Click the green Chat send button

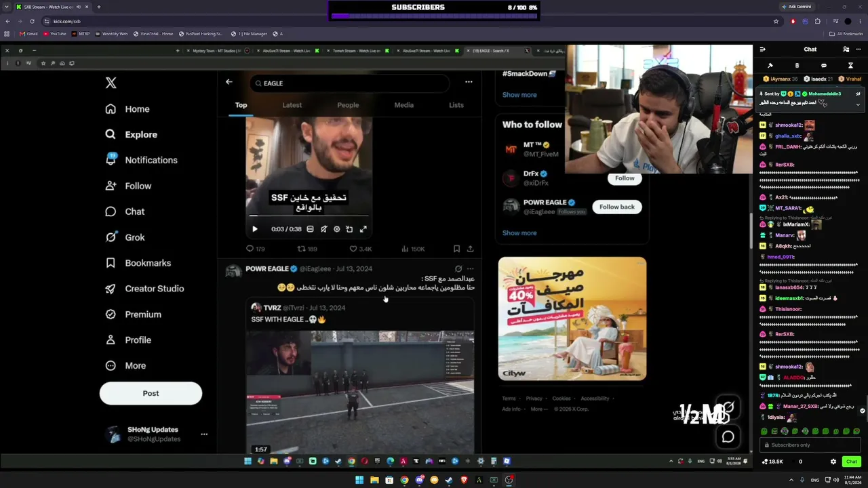852,462
